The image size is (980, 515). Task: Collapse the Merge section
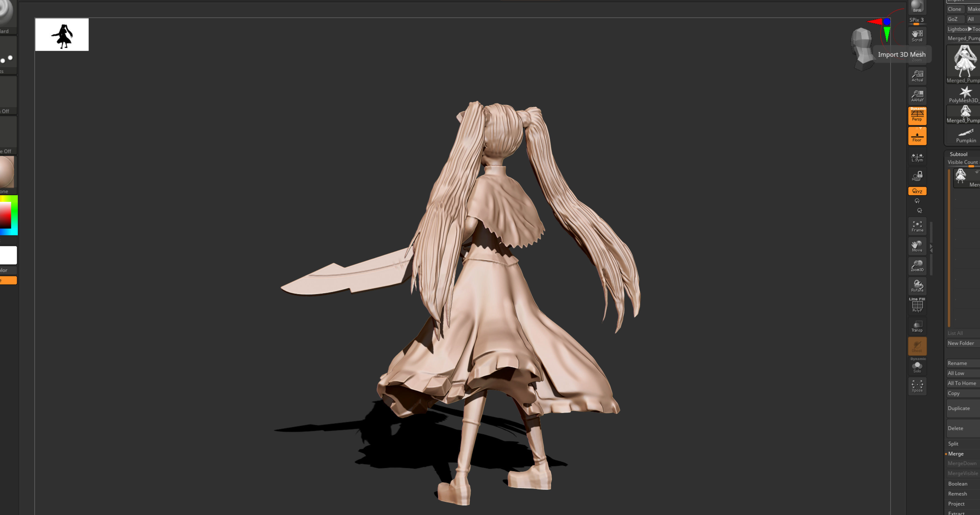[956, 454]
